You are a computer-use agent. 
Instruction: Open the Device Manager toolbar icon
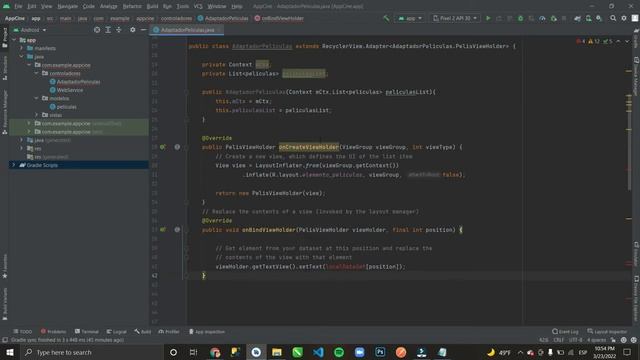(588, 18)
